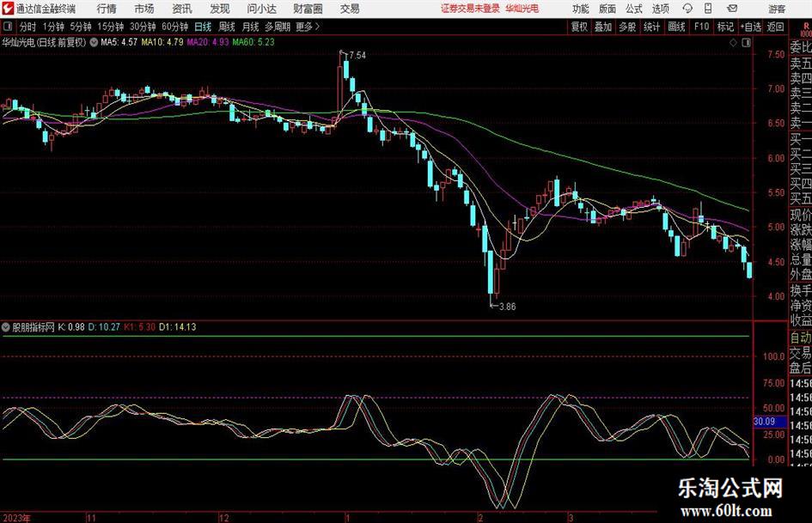Switch to the 1分钟 period tab
Image resolution: width=812 pixels, height=523 pixels.
click(53, 27)
